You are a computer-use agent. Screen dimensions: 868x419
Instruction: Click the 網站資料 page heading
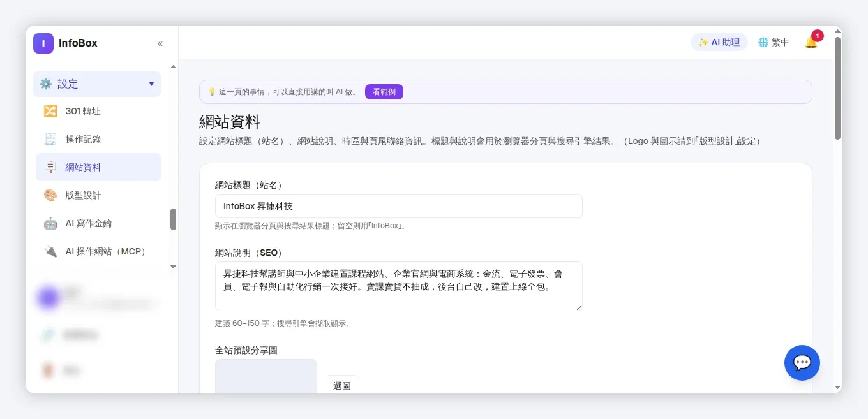[x=230, y=122]
